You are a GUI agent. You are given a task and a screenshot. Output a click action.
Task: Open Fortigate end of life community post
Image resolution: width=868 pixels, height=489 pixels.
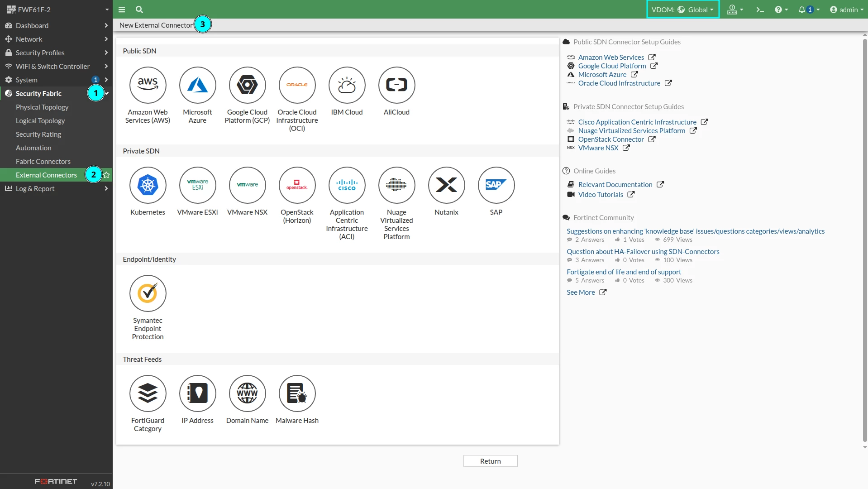(624, 272)
